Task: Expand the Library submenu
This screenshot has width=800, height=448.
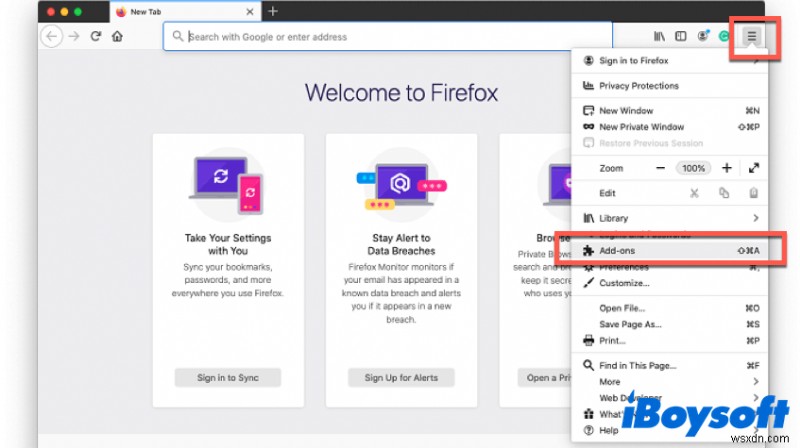Action: click(670, 218)
